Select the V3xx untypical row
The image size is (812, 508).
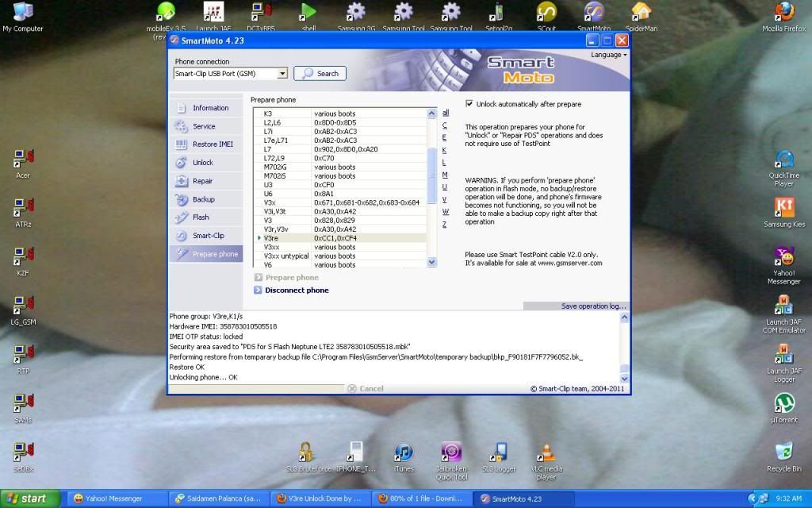coord(341,256)
